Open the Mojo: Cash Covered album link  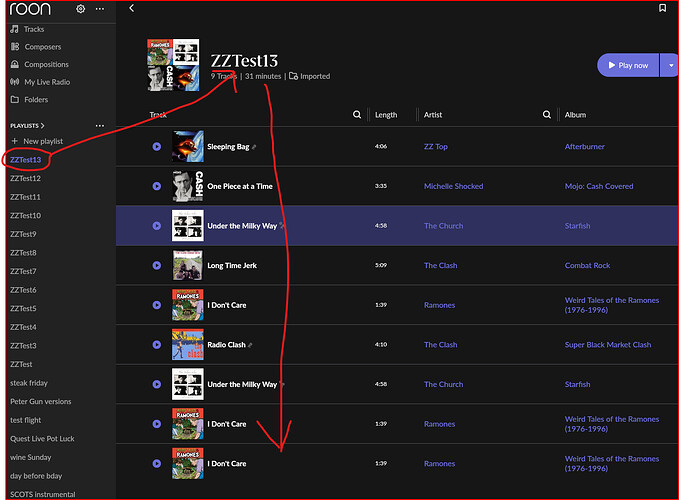(599, 186)
